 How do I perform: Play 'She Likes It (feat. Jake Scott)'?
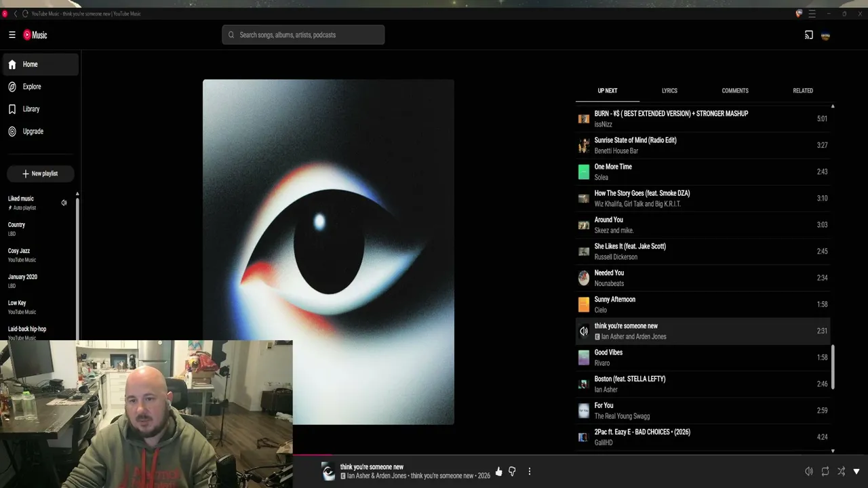[x=703, y=251]
